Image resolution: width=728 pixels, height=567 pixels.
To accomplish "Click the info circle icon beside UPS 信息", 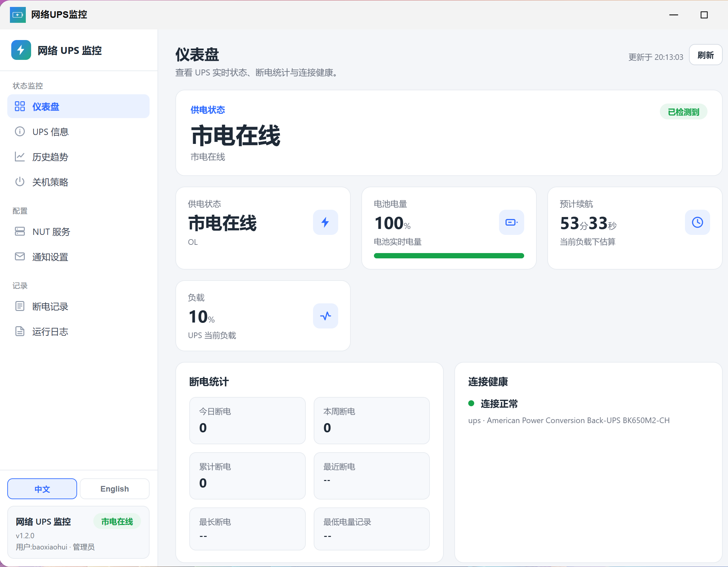I will [20, 131].
